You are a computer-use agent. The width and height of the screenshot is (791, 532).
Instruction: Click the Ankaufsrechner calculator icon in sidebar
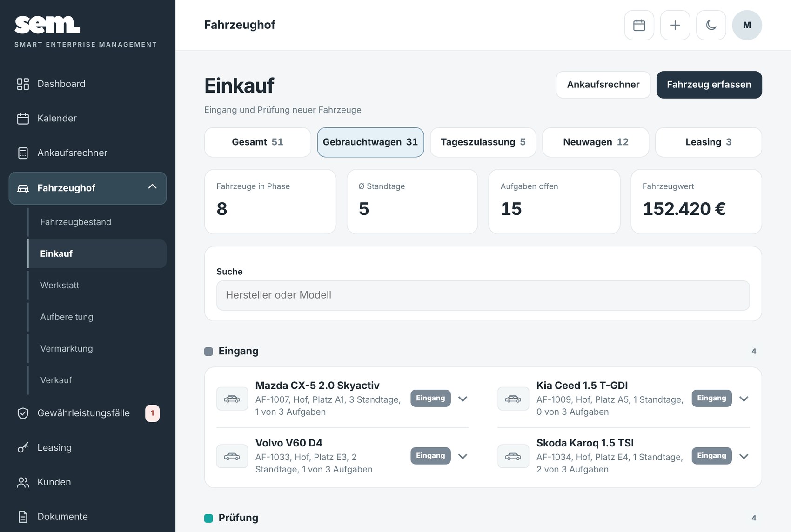tap(23, 153)
